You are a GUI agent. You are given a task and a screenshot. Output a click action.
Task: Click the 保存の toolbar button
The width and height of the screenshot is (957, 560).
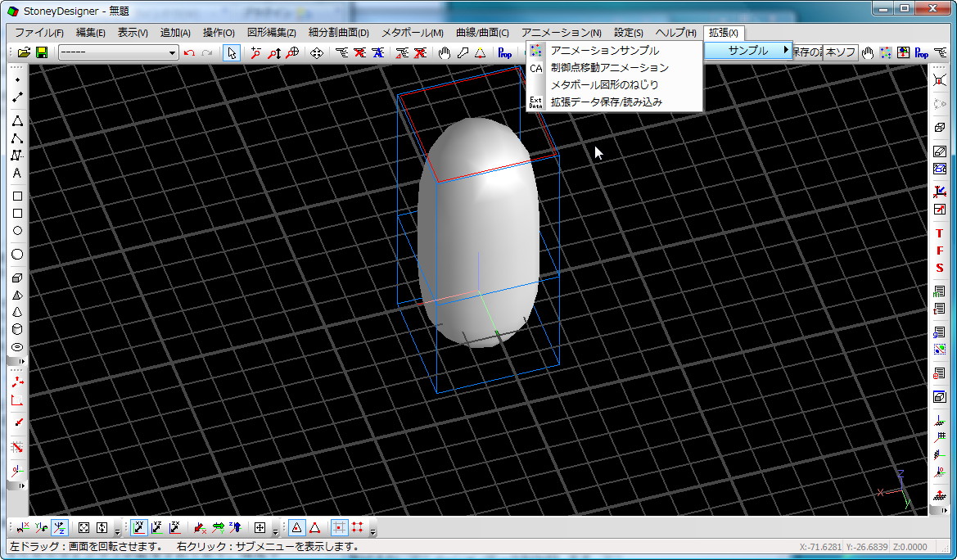click(x=807, y=52)
